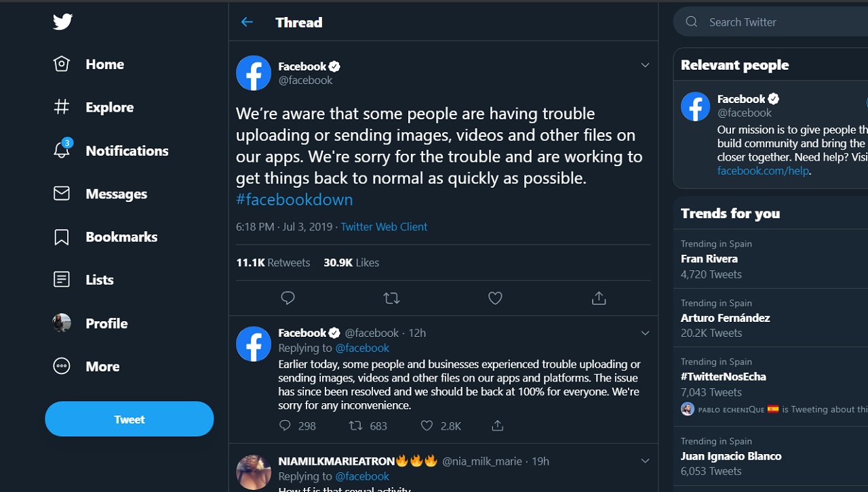Like the main tweet with heart icon

coord(495,298)
